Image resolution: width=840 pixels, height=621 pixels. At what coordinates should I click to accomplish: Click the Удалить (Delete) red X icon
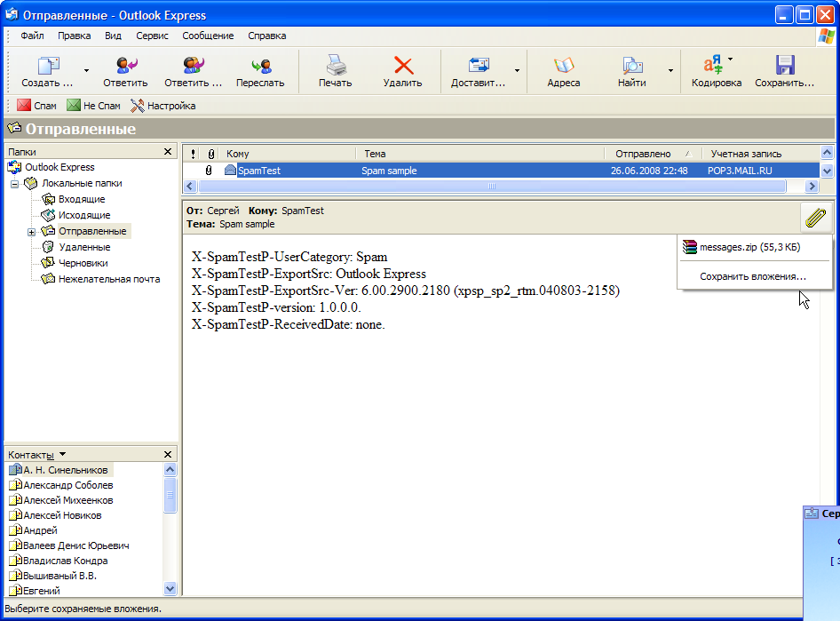(403, 66)
